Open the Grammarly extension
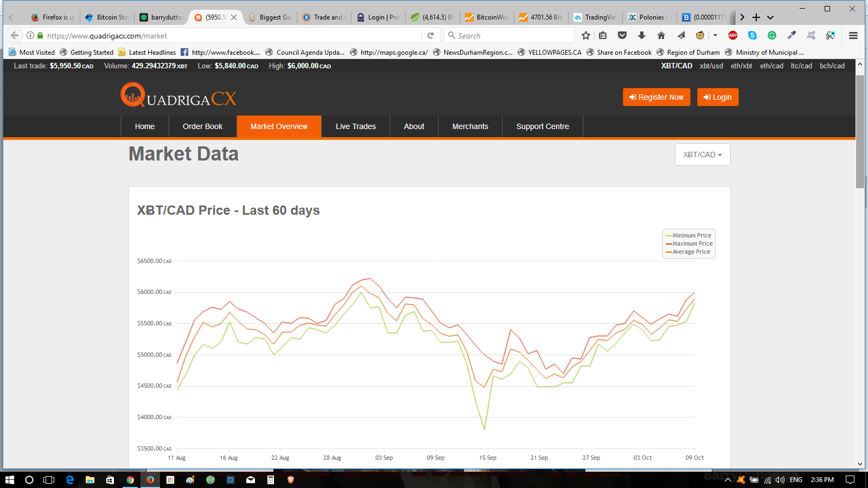The height and width of the screenshot is (488, 868). 772,36
